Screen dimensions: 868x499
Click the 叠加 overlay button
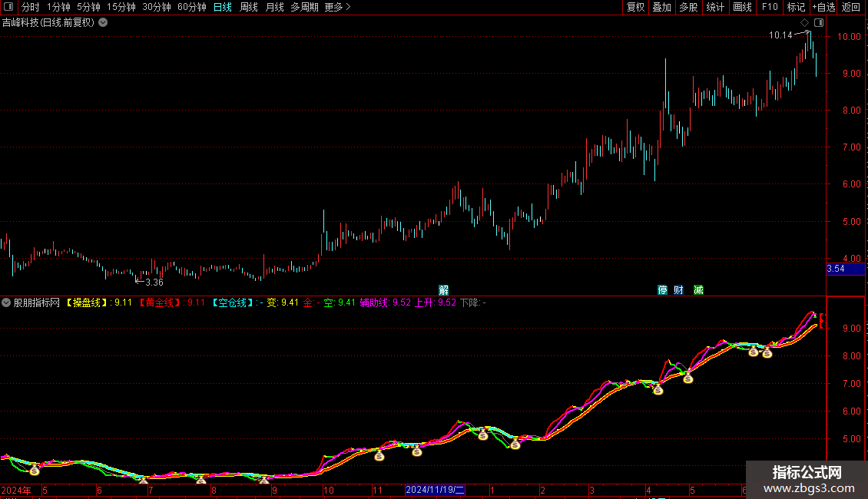661,7
